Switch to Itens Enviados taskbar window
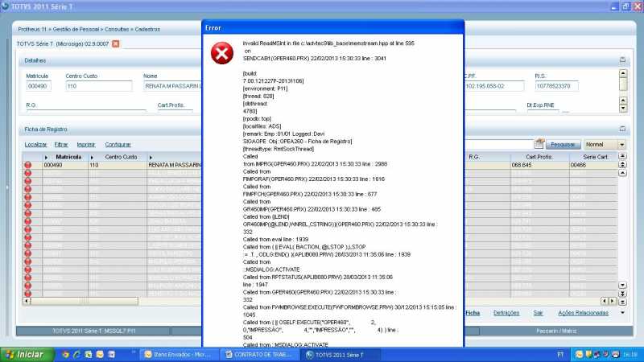 click(179, 355)
